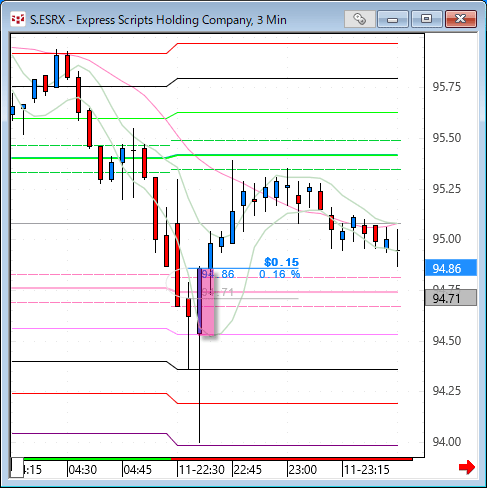Minimize the S.ESRX chart window
The width and height of the screenshot is (487, 488).
[393, 19]
